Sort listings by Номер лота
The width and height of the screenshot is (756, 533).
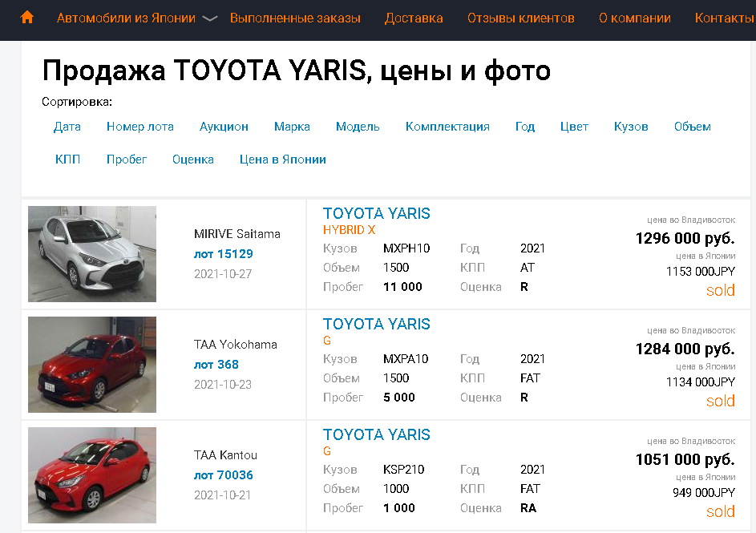139,127
